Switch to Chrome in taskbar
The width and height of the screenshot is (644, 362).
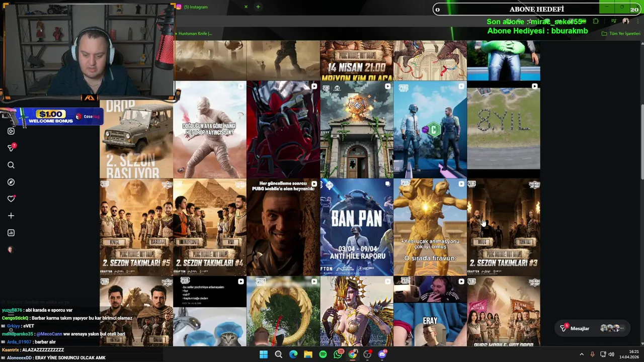(353, 354)
